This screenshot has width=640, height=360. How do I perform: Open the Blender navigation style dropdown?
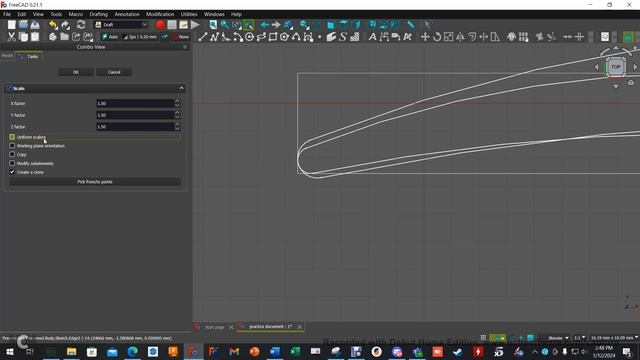558,338
